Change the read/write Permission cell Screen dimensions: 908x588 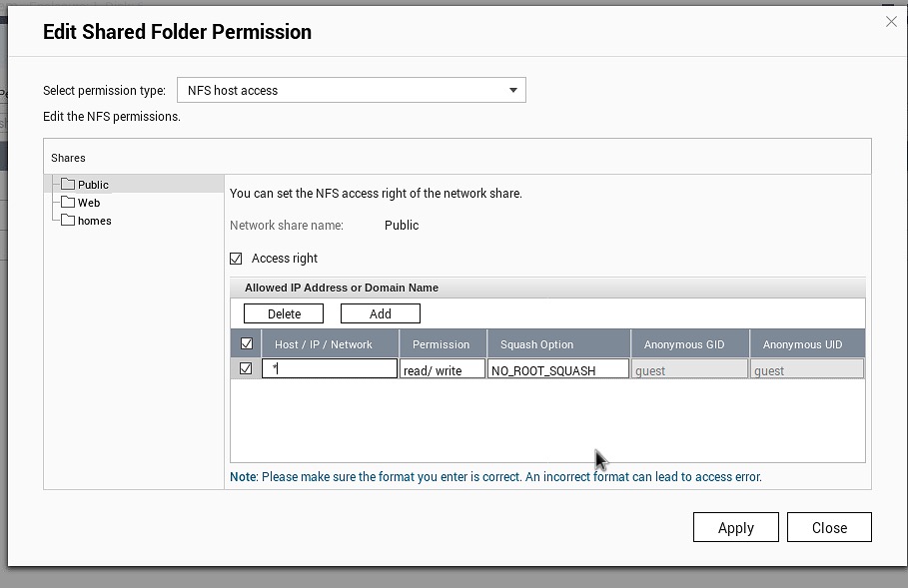point(443,370)
